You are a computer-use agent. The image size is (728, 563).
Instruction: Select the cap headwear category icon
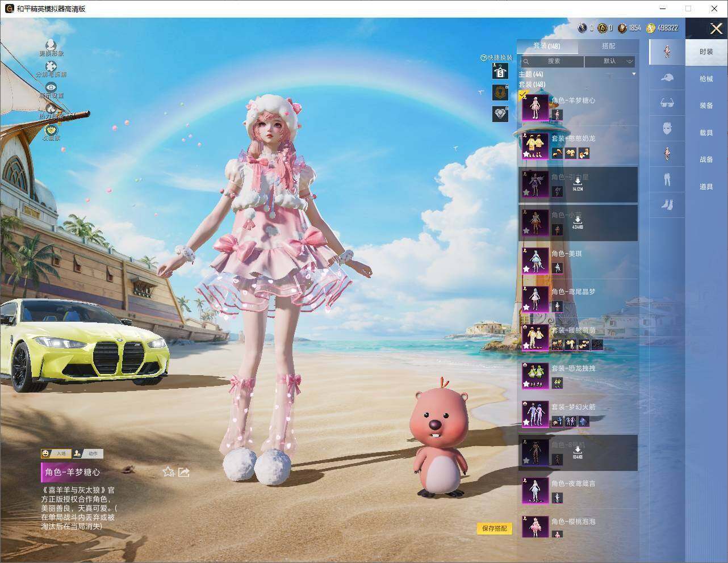coord(667,77)
